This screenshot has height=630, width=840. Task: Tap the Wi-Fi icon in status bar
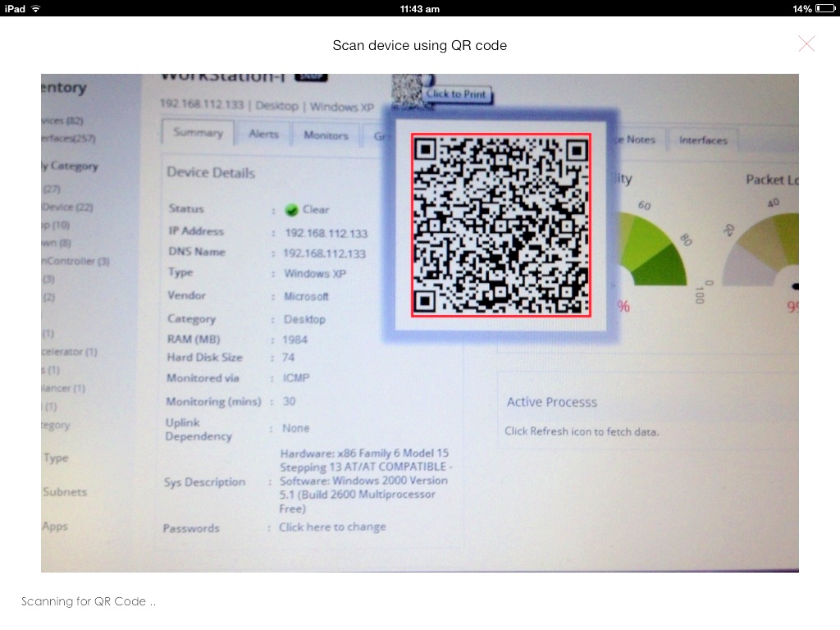[36, 8]
